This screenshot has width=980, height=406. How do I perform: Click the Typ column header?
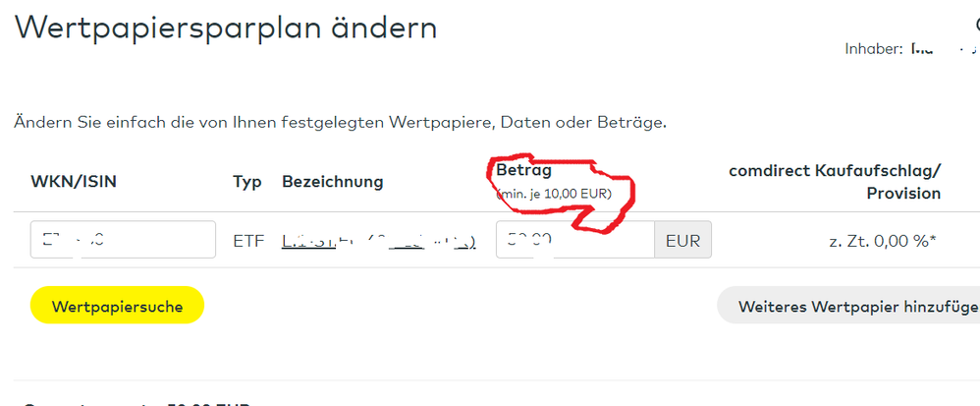[247, 182]
